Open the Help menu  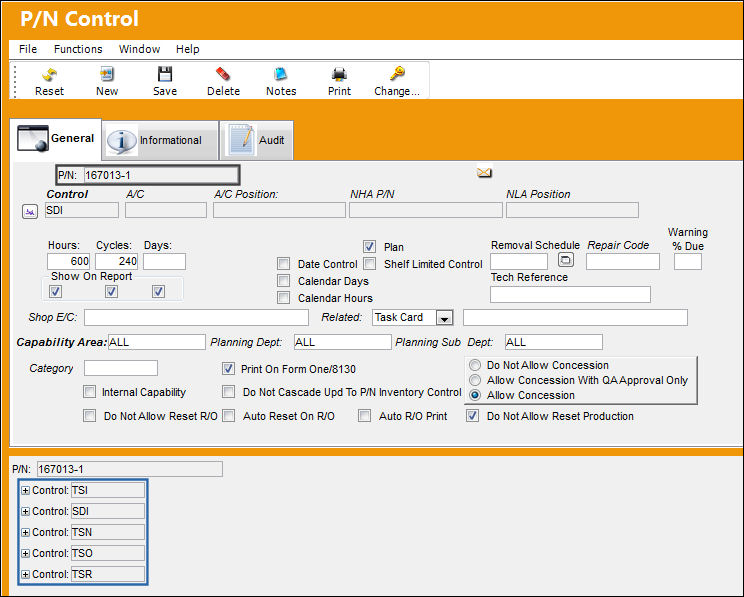[x=187, y=49]
